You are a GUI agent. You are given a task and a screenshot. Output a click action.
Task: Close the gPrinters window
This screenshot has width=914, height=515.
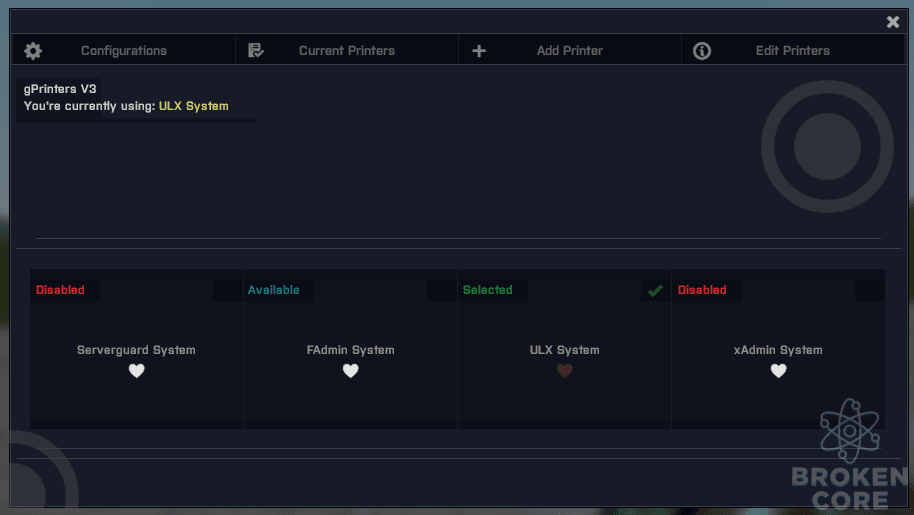click(892, 22)
